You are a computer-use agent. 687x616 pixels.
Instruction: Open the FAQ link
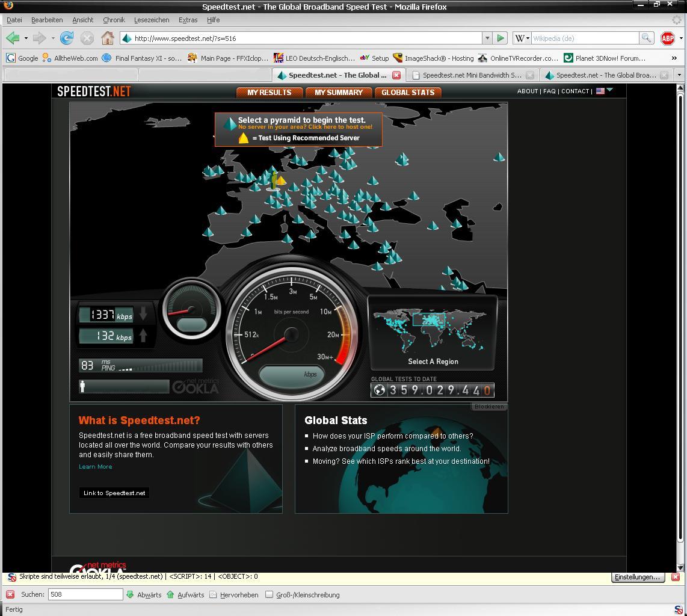point(549,91)
